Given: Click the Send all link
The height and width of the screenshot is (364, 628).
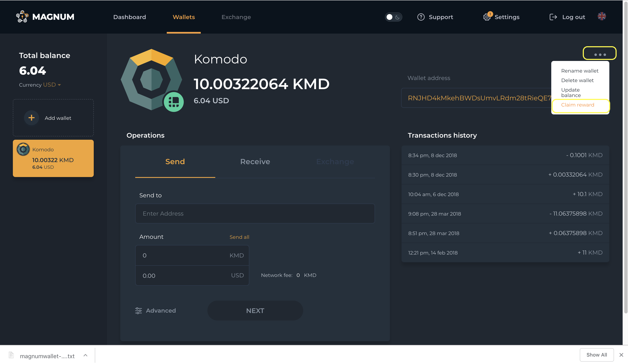Looking at the screenshot, I should click(x=239, y=237).
